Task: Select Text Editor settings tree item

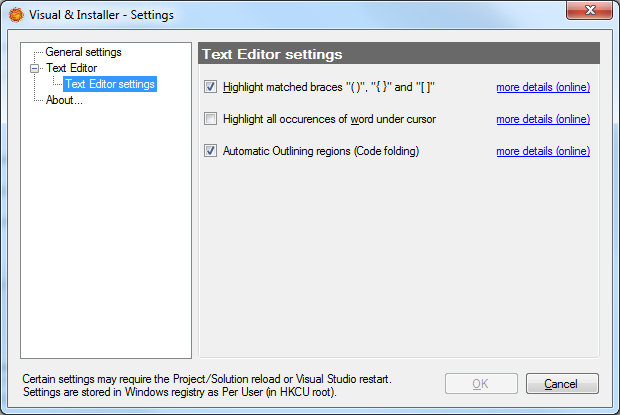Action: (110, 84)
